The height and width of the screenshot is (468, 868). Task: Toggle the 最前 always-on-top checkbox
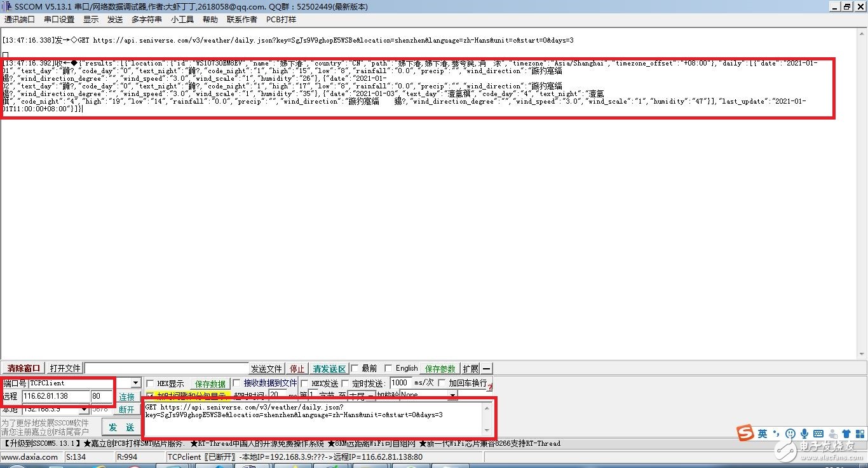(355, 369)
